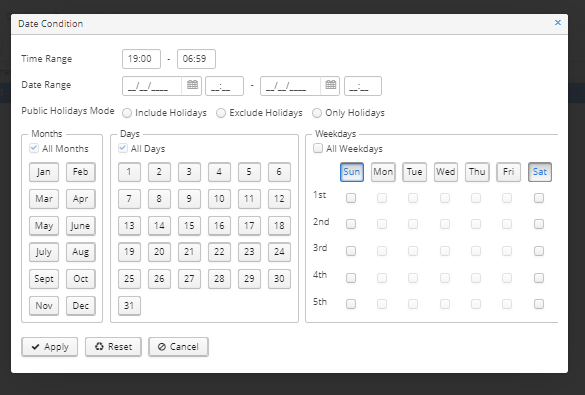Open the end date calendar picker

(x=331, y=85)
